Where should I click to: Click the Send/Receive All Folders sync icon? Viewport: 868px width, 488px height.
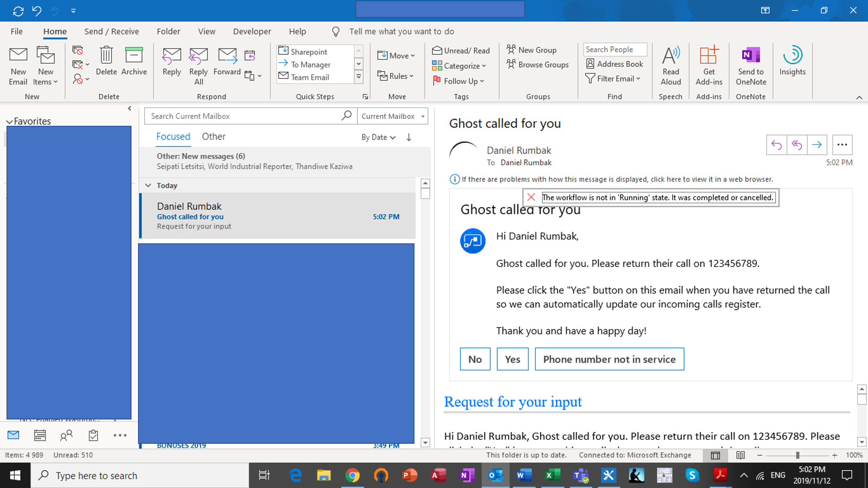coord(18,10)
